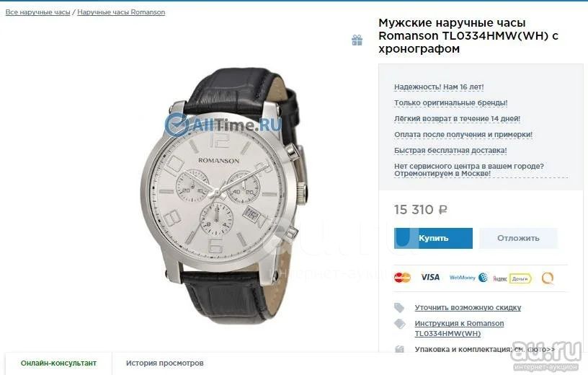Select the VISA payment logo
Screen dimensions: 588x375
430,277
